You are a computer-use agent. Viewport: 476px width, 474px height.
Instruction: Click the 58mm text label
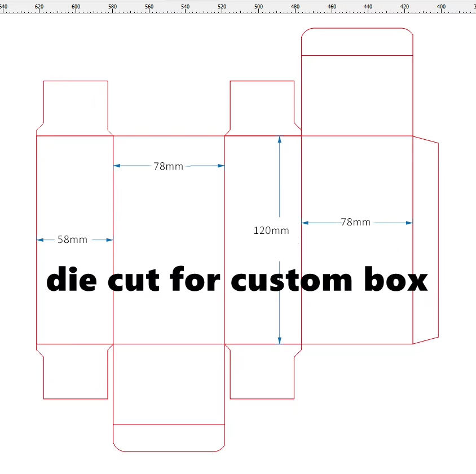[x=72, y=239]
